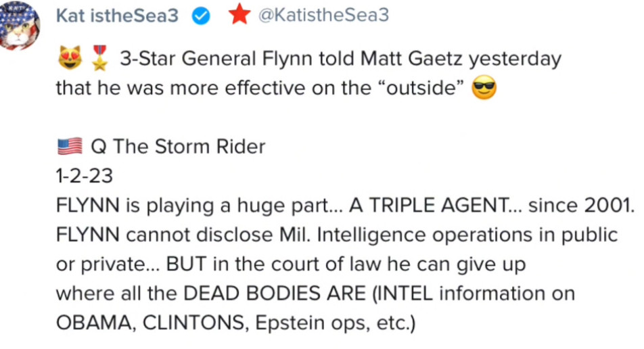Click the display name Kat istheSea3

tap(116, 16)
